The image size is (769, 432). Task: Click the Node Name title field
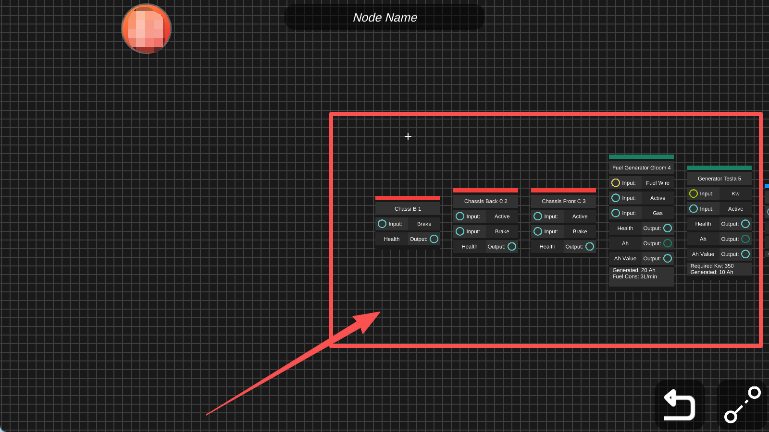point(385,18)
